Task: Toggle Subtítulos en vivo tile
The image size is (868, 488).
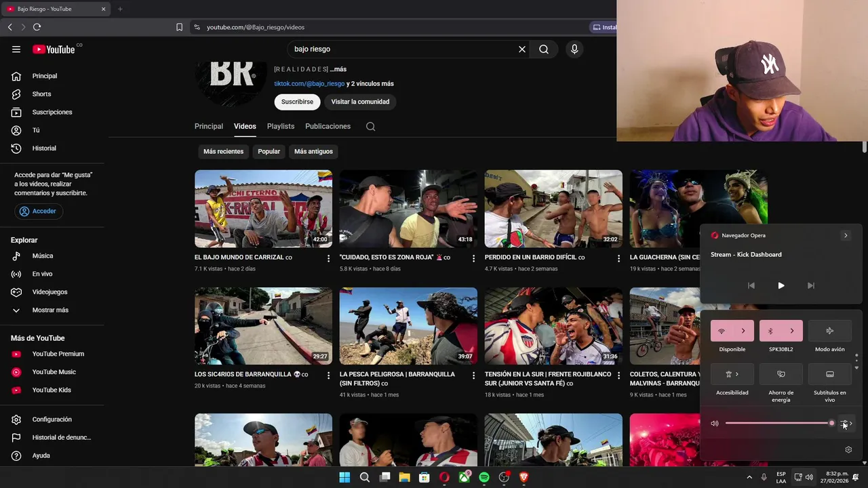Action: click(x=829, y=374)
